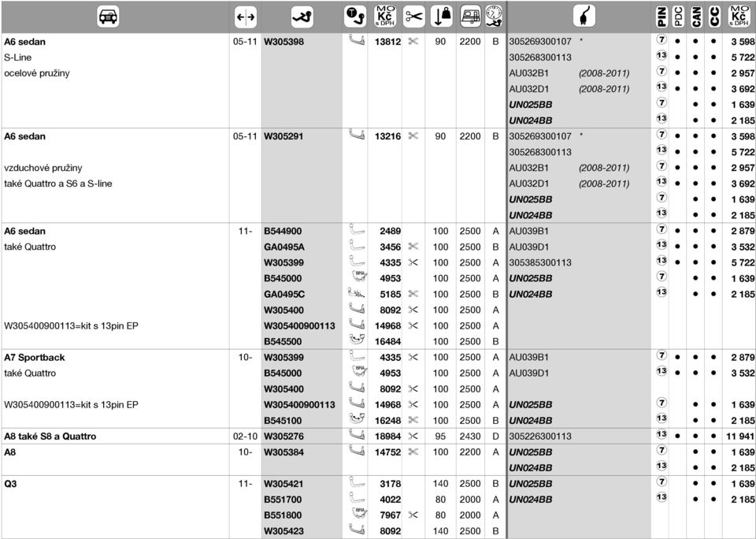Select part number B545100
The height and width of the screenshot is (539, 756).
[283, 420]
